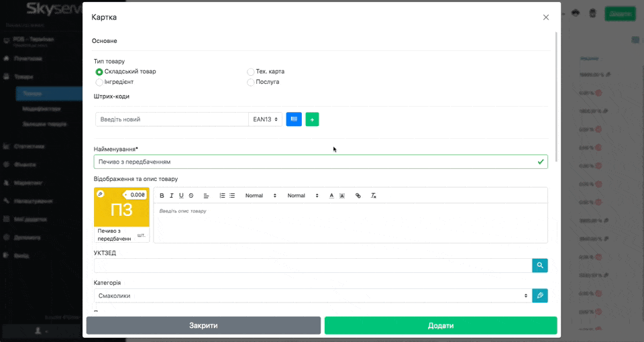Choose Інгредієнт as product type

[x=99, y=82]
